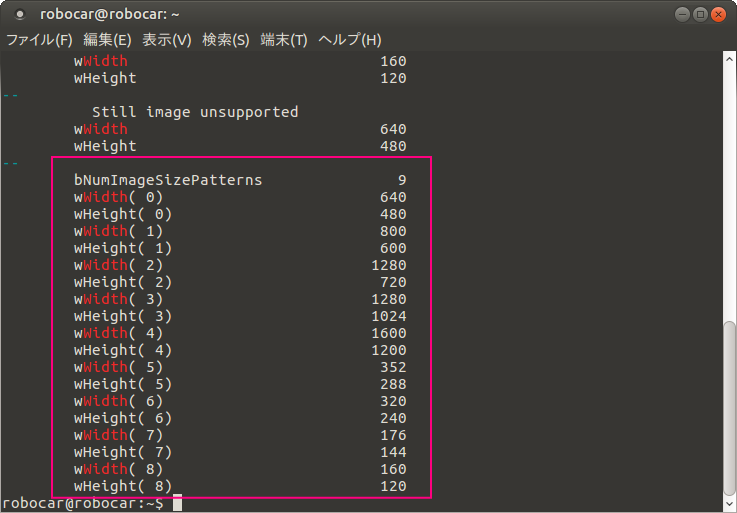Click the wHeight( 5) line
Screen dimensions: 737x513
point(240,384)
